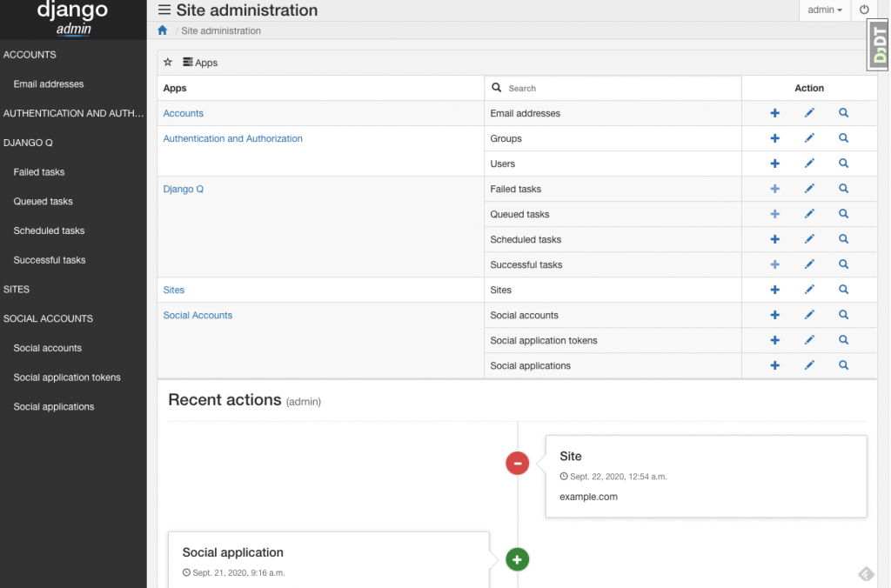Select Email addresses in sidebar
The width and height of the screenshot is (891, 588).
click(x=49, y=84)
